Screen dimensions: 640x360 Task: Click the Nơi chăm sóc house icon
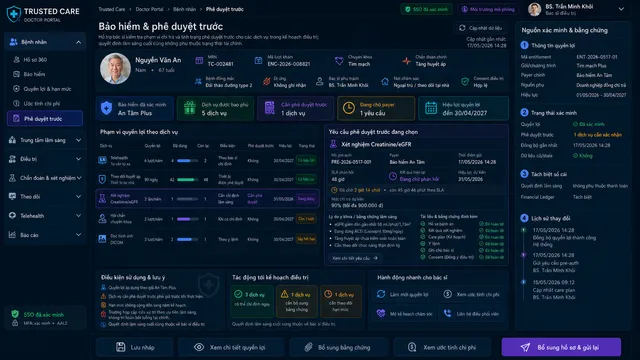click(385, 82)
